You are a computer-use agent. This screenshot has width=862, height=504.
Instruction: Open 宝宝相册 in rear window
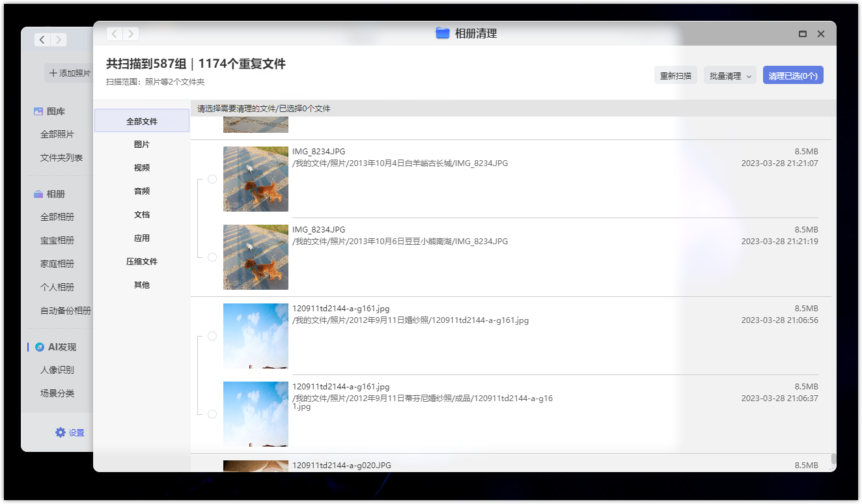click(x=57, y=240)
